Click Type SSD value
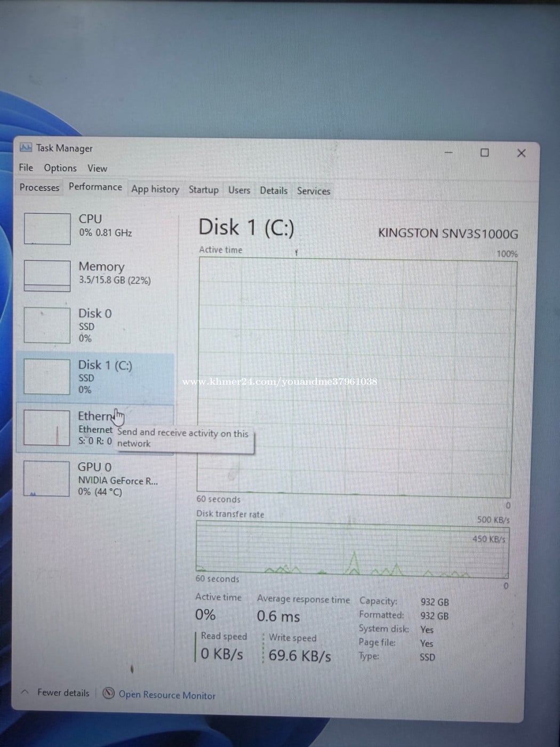This screenshot has width=560, height=747. tap(427, 657)
